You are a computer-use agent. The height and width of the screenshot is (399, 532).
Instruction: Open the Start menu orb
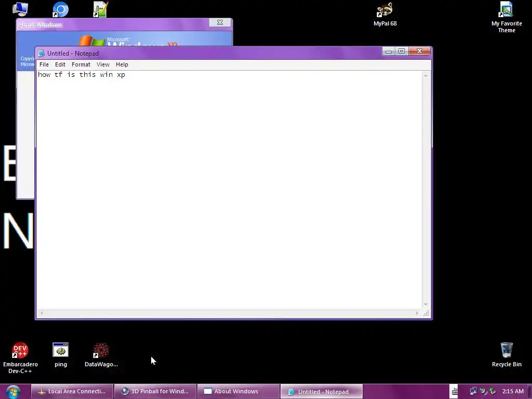(x=13, y=392)
